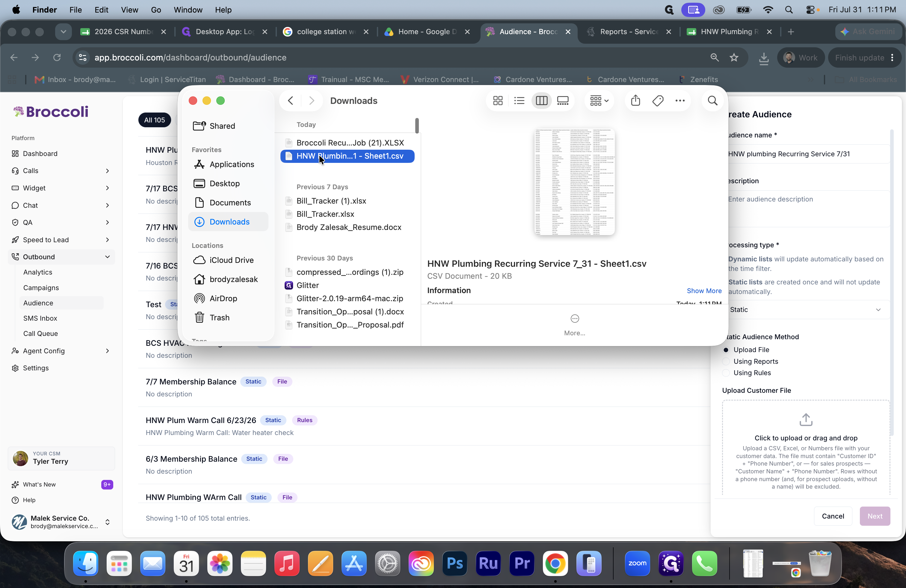Open Photoshop from the Dock
This screenshot has height=588, width=906.
pyautogui.click(x=454, y=563)
